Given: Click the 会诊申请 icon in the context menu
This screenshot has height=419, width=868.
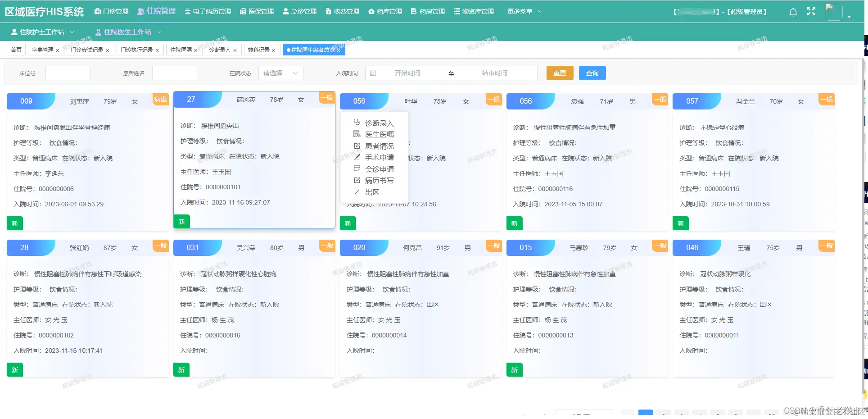Looking at the screenshot, I should (x=356, y=169).
